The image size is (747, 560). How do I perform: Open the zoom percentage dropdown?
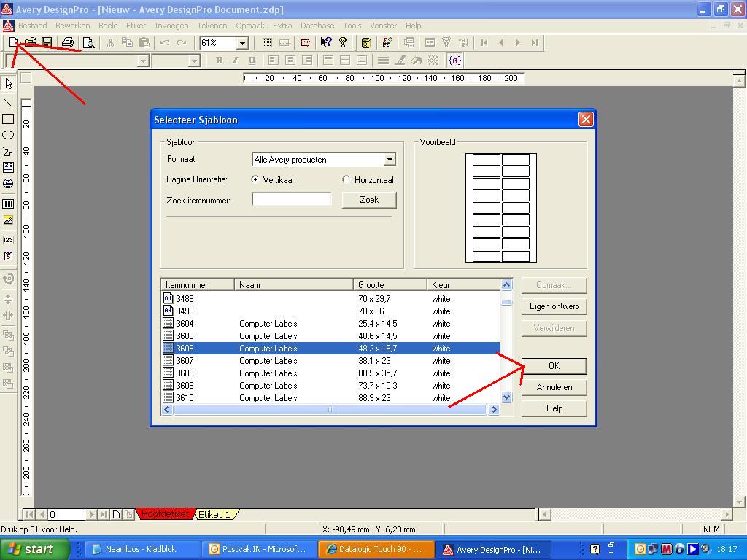pyautogui.click(x=242, y=43)
